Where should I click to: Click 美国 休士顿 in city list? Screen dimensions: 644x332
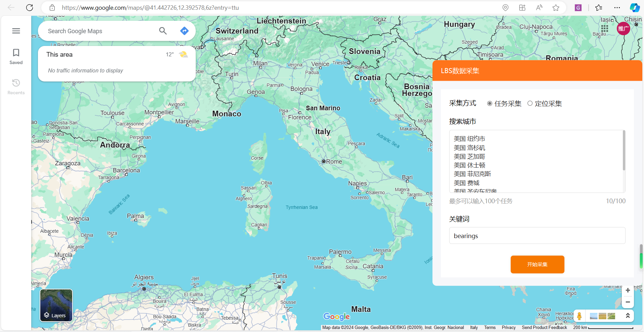click(469, 165)
